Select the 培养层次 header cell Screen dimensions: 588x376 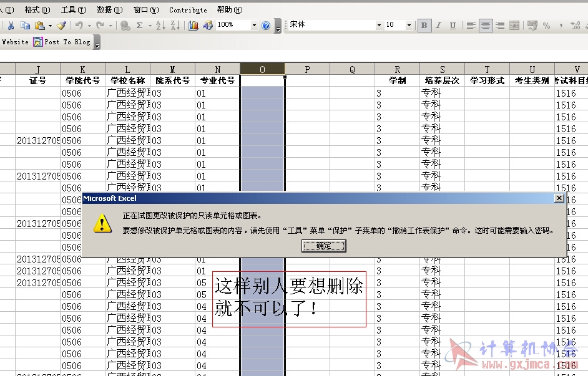(x=443, y=80)
